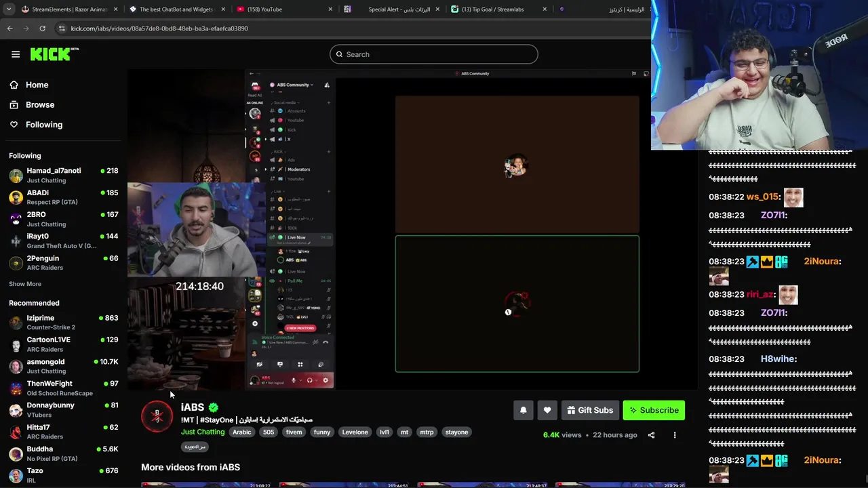Viewport: 868px width, 488px height.
Task: Reload the page
Action: (x=42, y=28)
